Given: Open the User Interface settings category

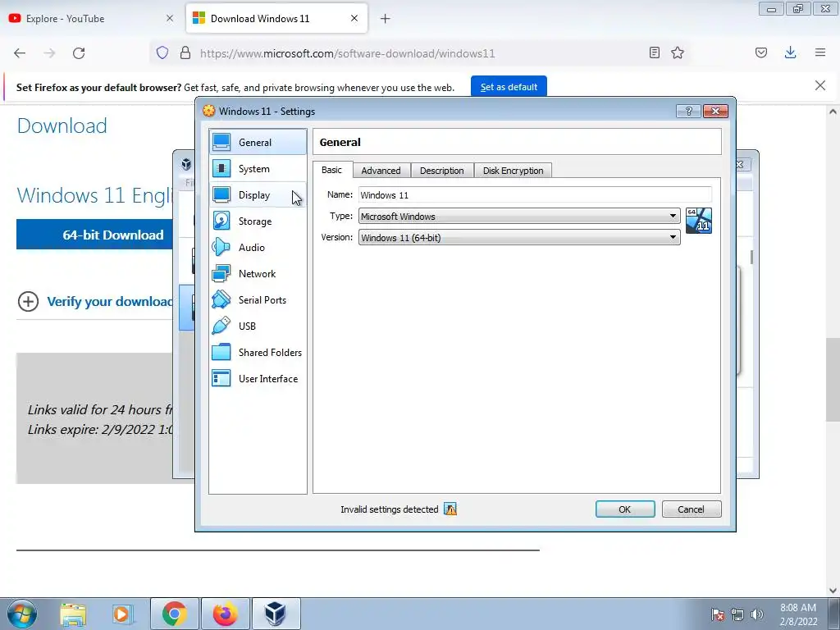Looking at the screenshot, I should [x=258, y=379].
